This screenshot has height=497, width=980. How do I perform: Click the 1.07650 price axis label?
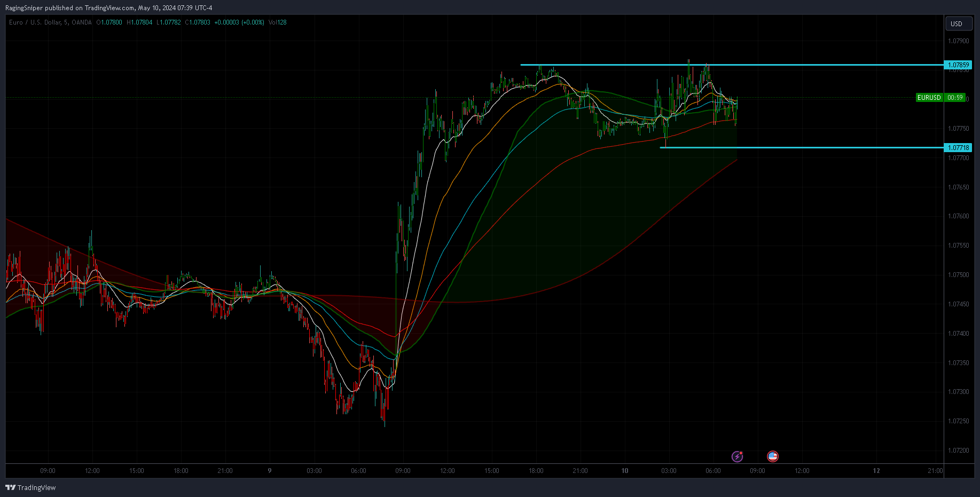[x=958, y=187]
